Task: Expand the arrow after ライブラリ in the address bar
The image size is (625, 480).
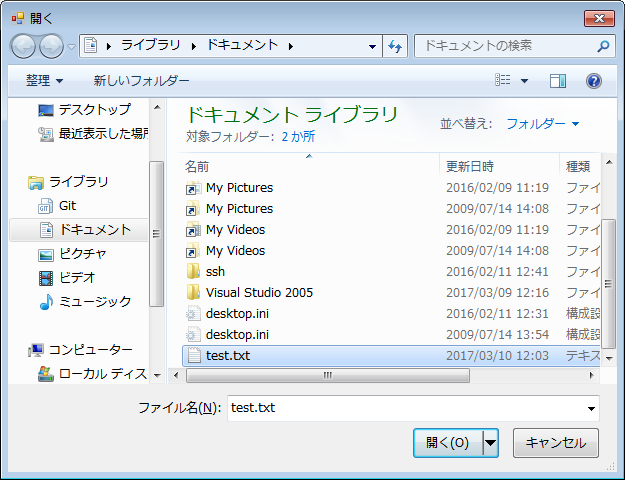Action: tap(194, 47)
